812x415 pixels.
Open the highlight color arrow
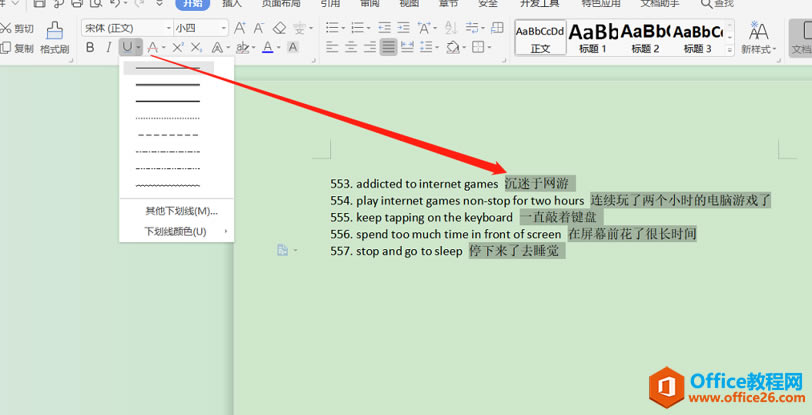(x=254, y=48)
